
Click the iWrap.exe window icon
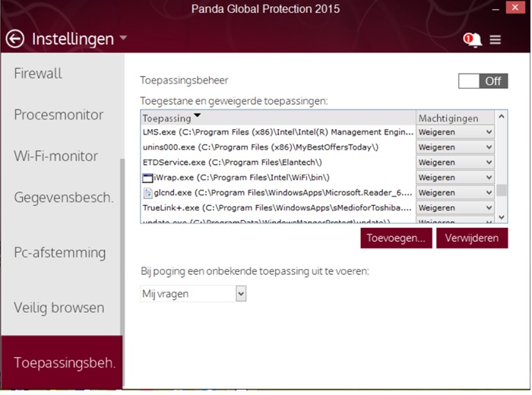(147, 178)
